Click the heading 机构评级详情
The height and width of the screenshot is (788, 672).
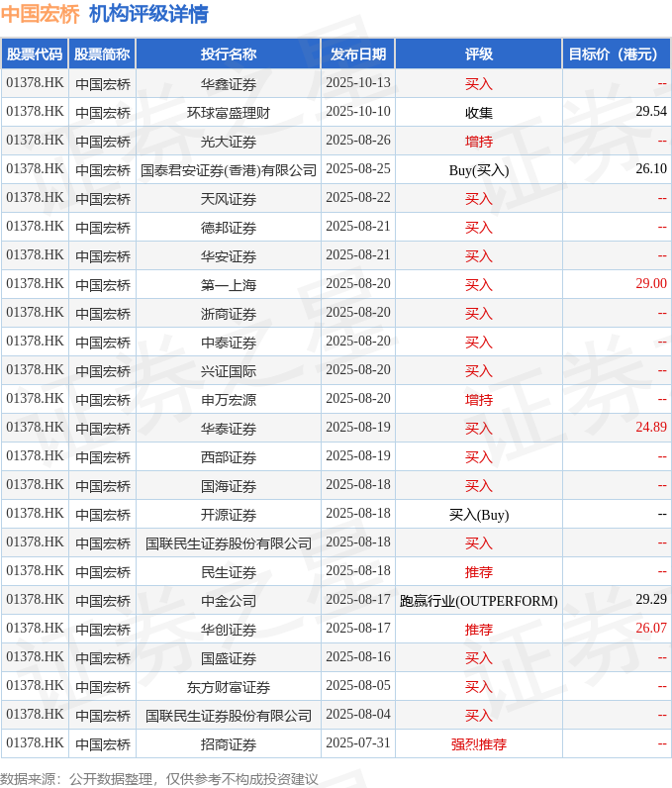tap(148, 14)
